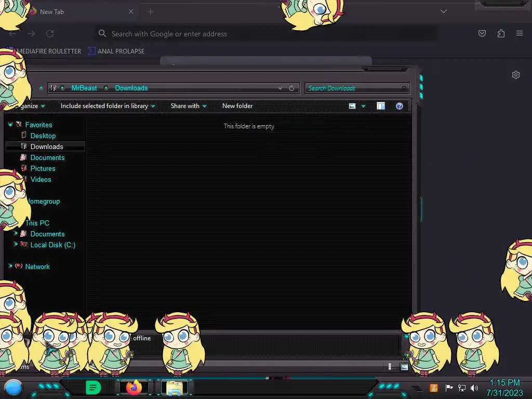Switch to details view in status bar

click(x=390, y=366)
